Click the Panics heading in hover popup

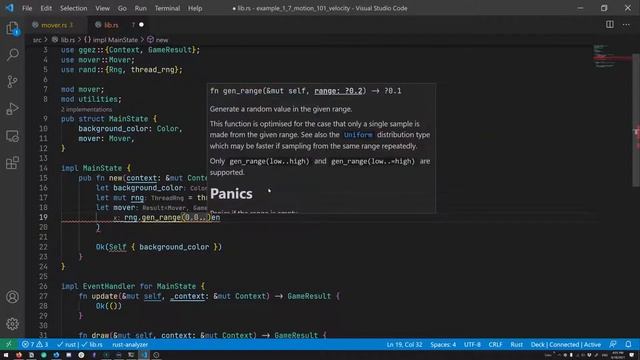point(231,194)
